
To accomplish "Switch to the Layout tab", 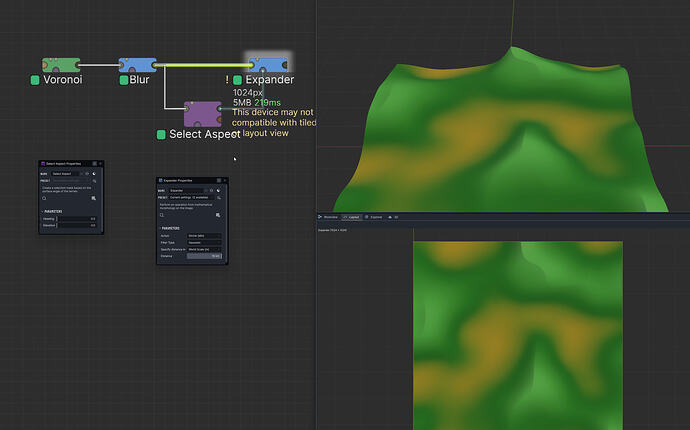I will 351,217.
